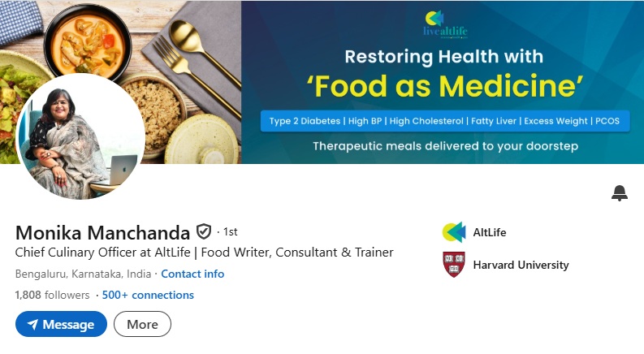The image size is (644, 354).
Task: View the 500+ connections link
Action: click(x=148, y=295)
